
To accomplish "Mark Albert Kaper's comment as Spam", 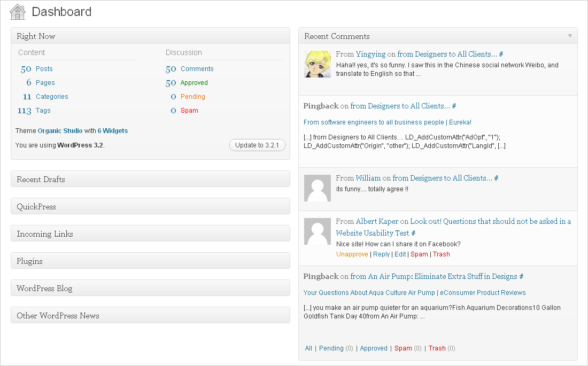I will tap(419, 254).
